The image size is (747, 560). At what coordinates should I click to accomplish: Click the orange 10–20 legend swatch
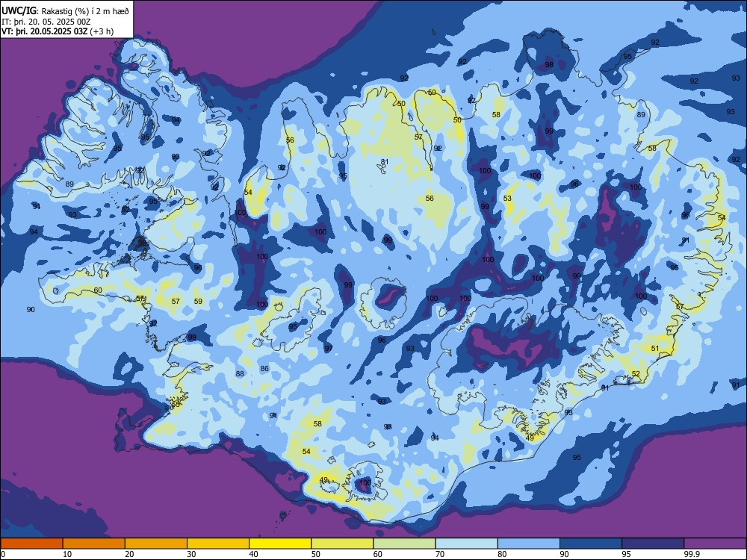(94, 544)
